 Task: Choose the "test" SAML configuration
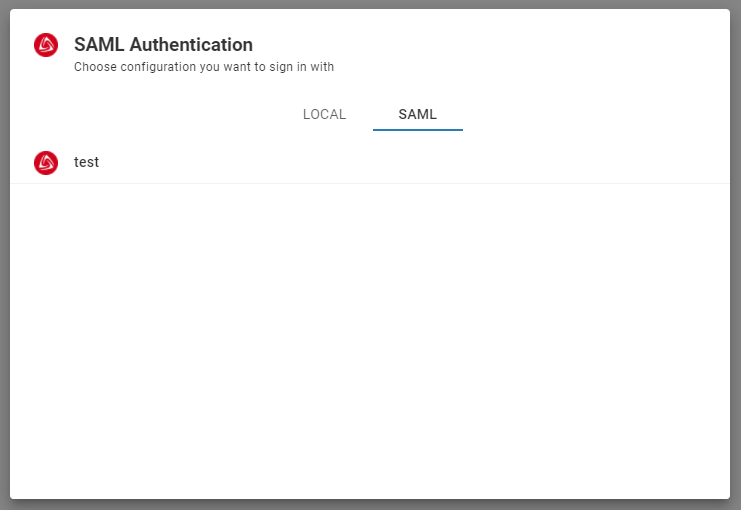(x=370, y=163)
